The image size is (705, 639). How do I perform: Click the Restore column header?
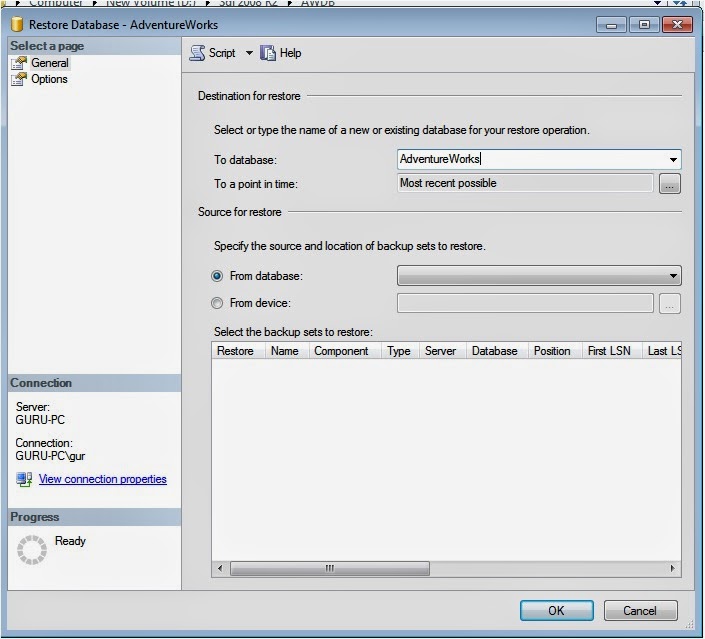tap(238, 351)
